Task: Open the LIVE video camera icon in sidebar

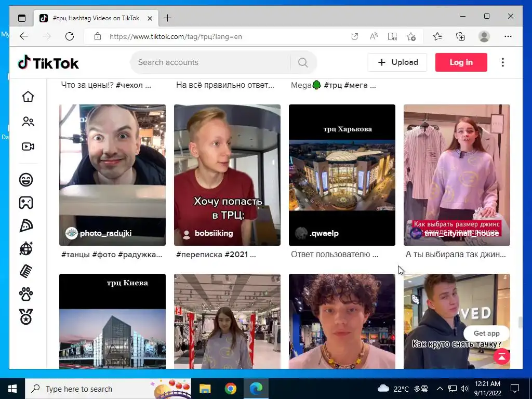Action: click(28, 147)
